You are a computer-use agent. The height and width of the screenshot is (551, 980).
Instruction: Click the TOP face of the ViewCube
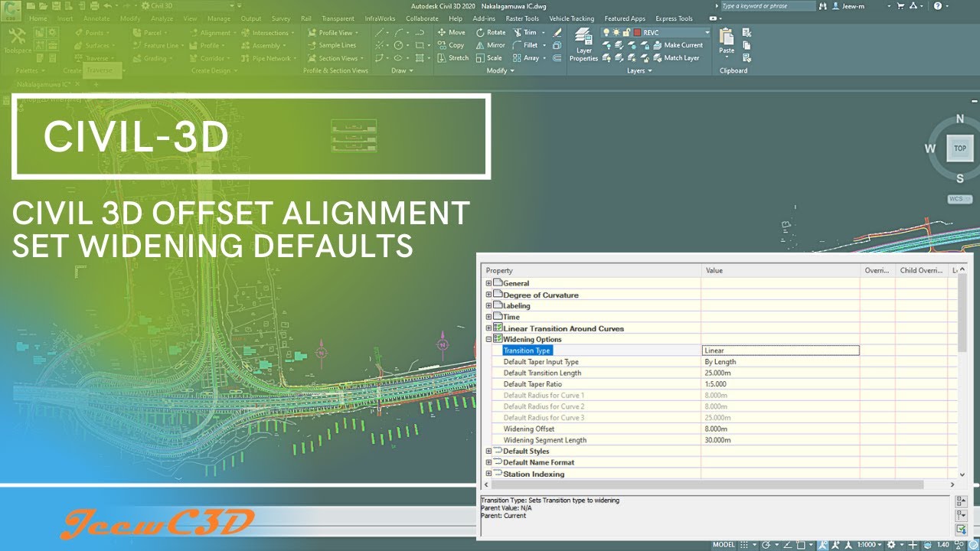(x=959, y=148)
